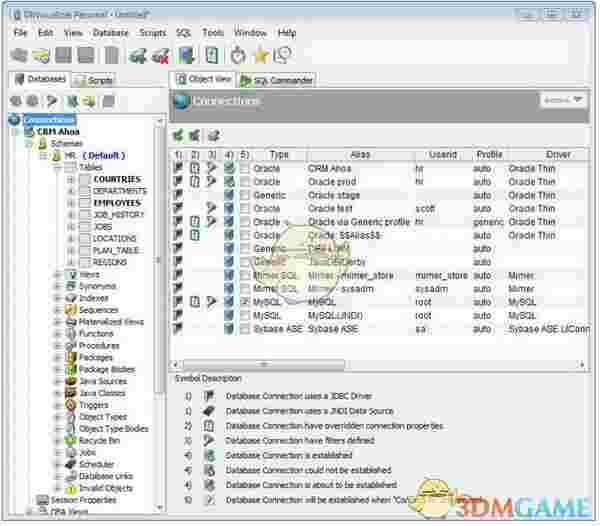
Task: Select the DEPARTMENTS table in tree
Action: [120, 191]
